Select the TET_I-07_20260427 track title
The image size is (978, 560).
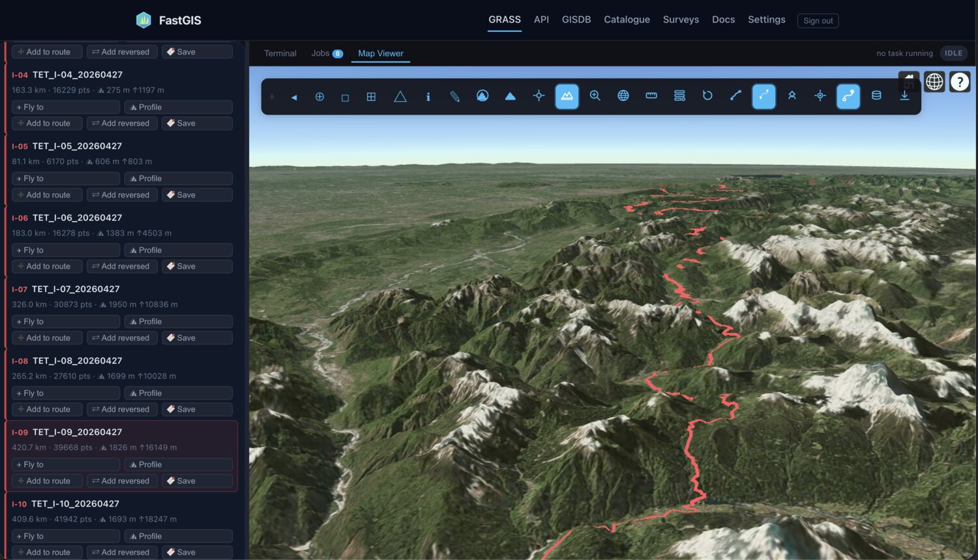click(76, 289)
